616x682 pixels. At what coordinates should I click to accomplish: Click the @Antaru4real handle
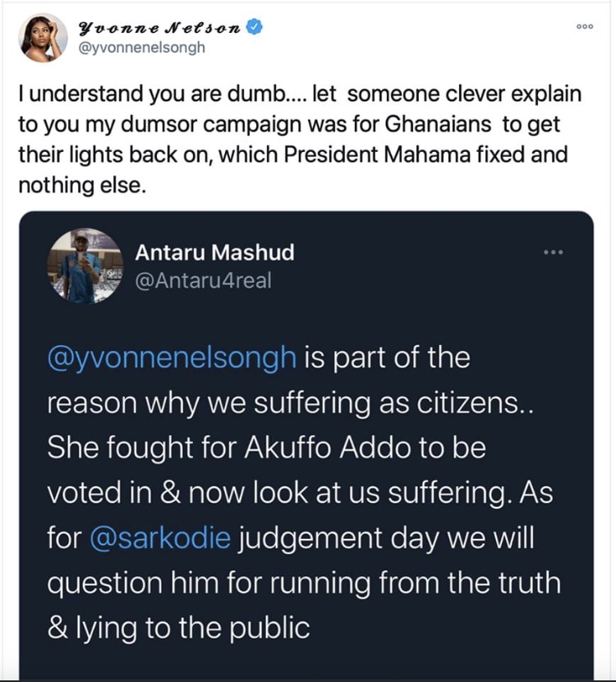[203, 280]
